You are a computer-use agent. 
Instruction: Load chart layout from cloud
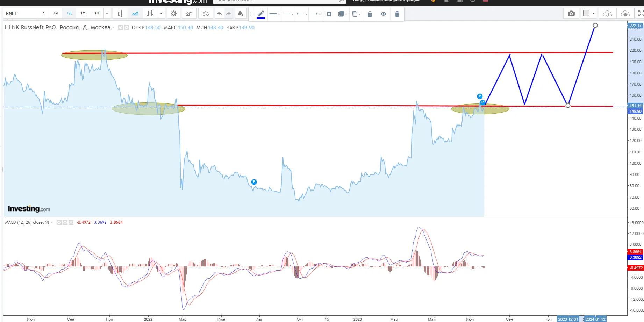[608, 13]
